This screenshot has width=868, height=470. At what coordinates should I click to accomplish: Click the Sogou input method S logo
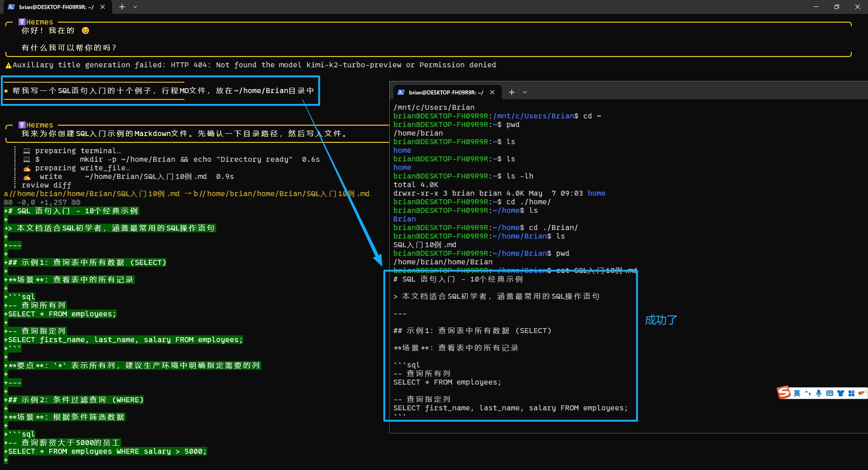coord(784,392)
